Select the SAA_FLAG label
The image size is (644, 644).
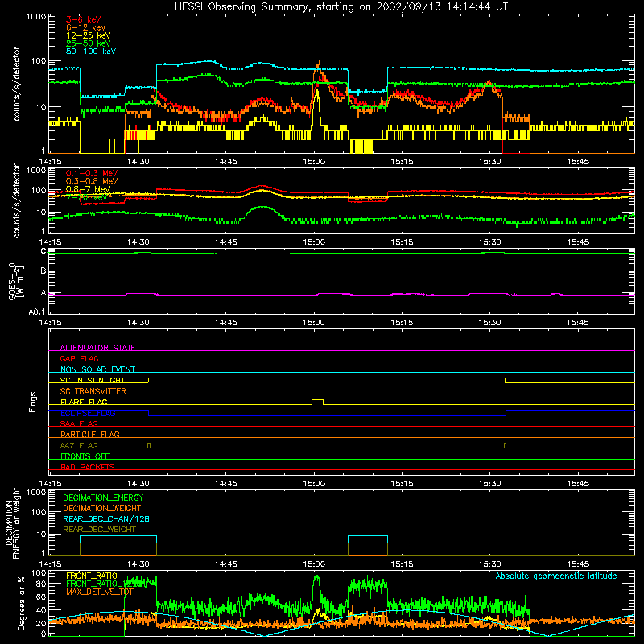pos(79,423)
